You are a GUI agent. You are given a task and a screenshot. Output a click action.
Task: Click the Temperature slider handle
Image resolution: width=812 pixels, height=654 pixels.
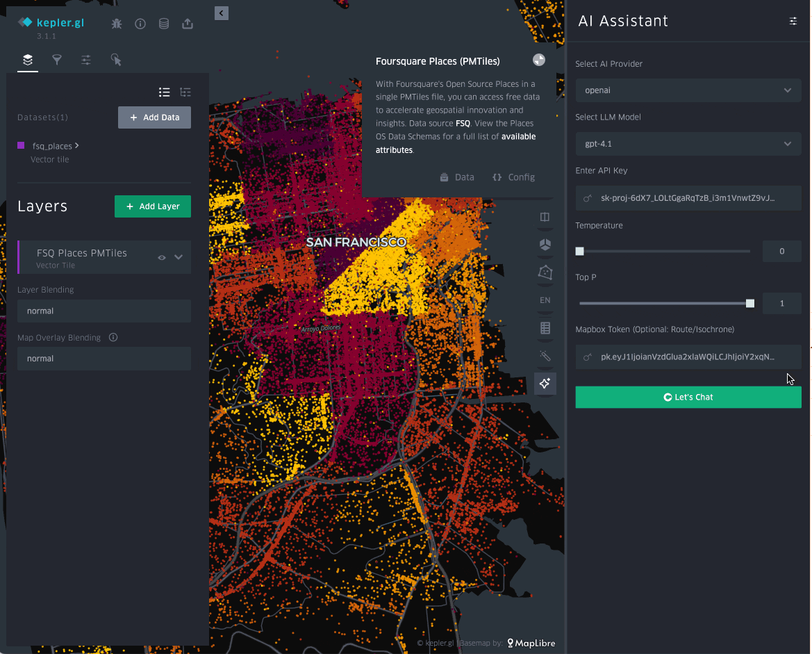tap(579, 252)
